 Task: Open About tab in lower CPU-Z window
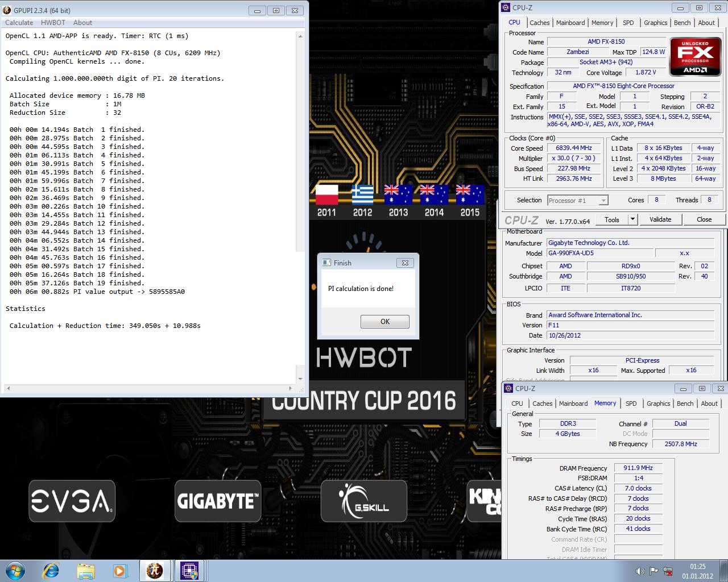pos(709,404)
